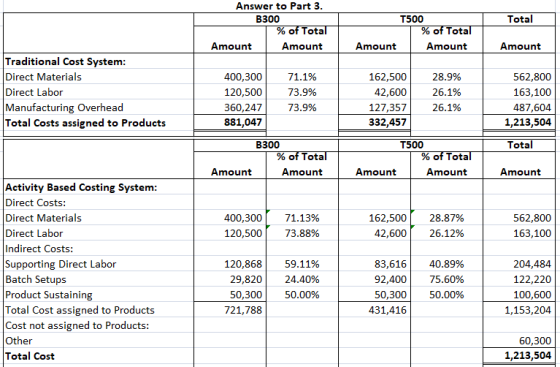Select the 'Other' row label
This screenshot has height=367, width=560.
tap(19, 341)
